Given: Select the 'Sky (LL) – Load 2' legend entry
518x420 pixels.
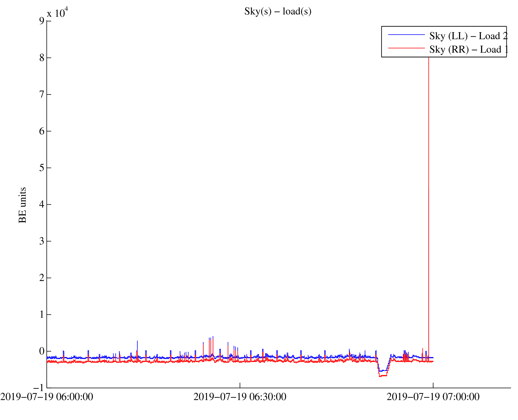Looking at the screenshot, I should [x=468, y=36].
